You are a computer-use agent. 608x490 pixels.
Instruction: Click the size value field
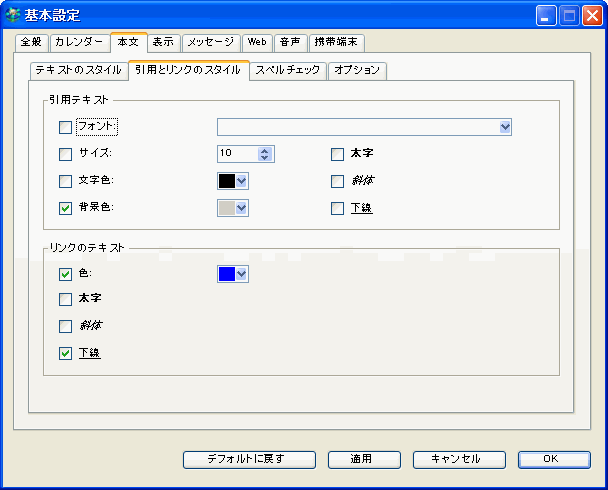[x=236, y=154]
